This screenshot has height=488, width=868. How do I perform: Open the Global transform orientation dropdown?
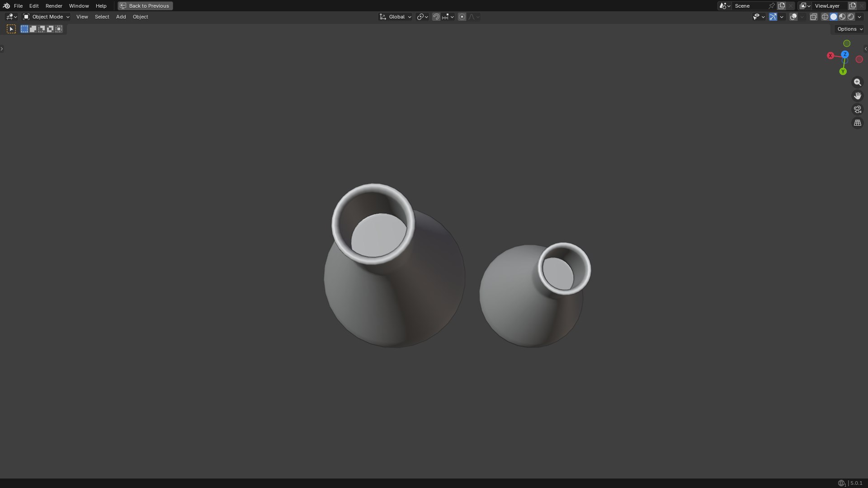click(x=395, y=17)
